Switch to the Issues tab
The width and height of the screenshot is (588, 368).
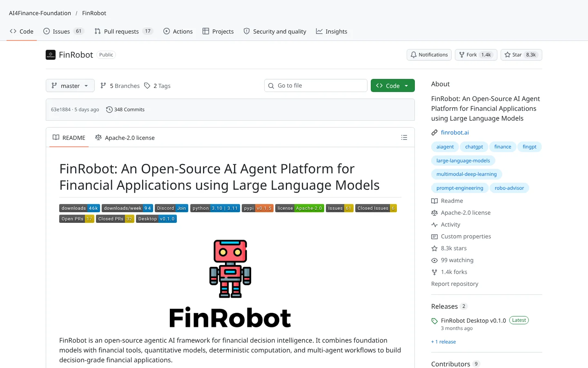pos(64,31)
